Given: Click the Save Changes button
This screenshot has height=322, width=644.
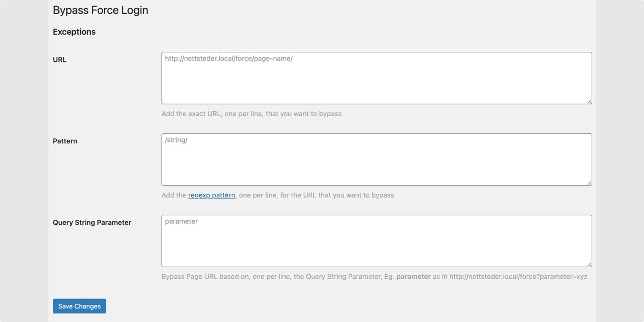Looking at the screenshot, I should tap(79, 306).
